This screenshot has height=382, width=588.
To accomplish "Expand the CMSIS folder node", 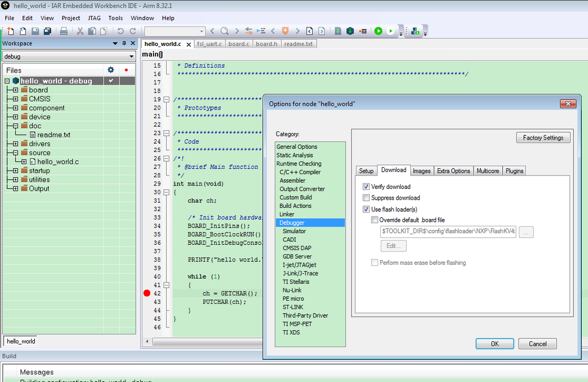I will coord(15,99).
